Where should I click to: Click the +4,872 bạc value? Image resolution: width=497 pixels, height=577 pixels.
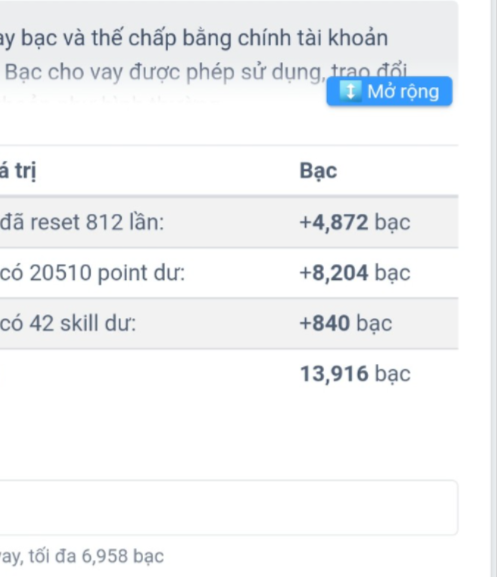[x=355, y=222]
